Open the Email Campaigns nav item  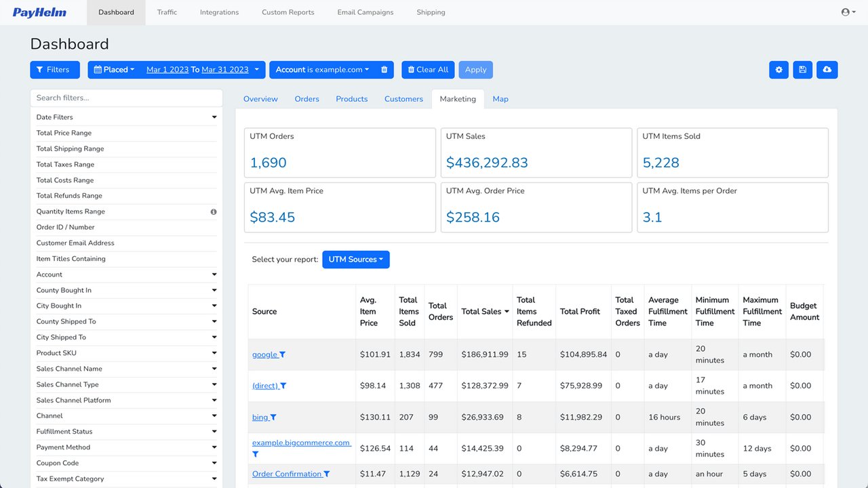pos(365,12)
